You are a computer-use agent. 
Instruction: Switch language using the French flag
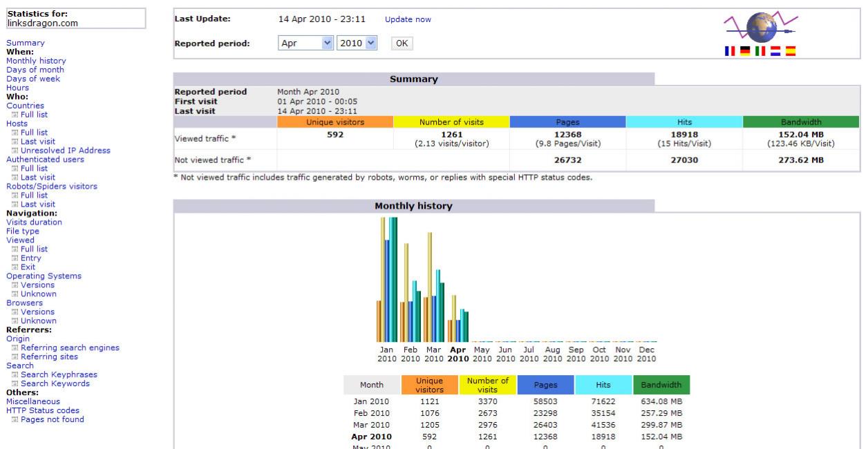[728, 50]
